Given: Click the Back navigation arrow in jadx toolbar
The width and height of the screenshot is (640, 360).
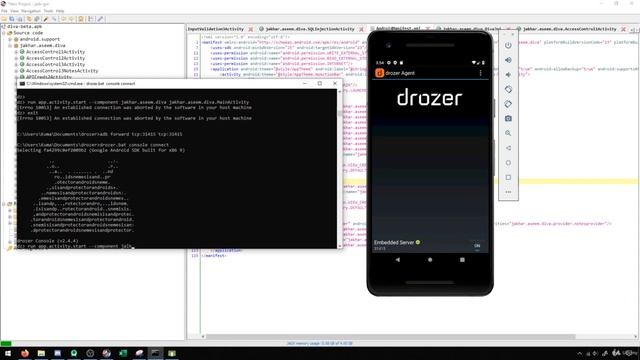Looking at the screenshot, I should click(63, 19).
